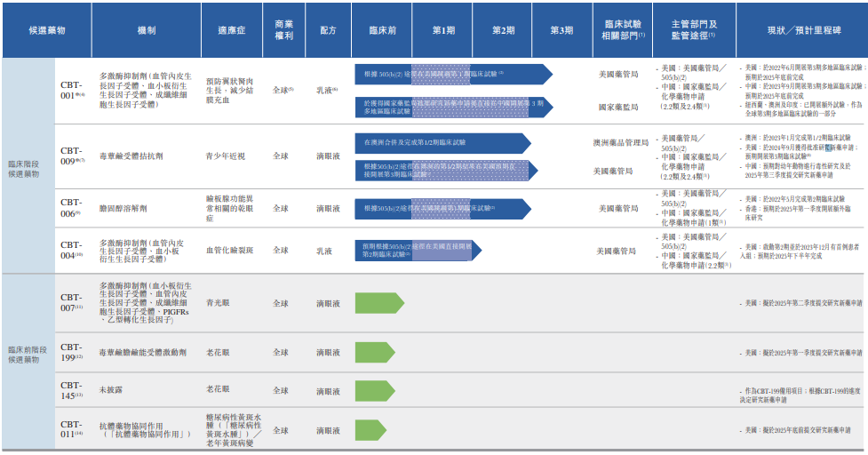The width and height of the screenshot is (868, 455).
Task: Click CBT-009 Australia phase 1/2 trial bar
Action: coord(442,142)
